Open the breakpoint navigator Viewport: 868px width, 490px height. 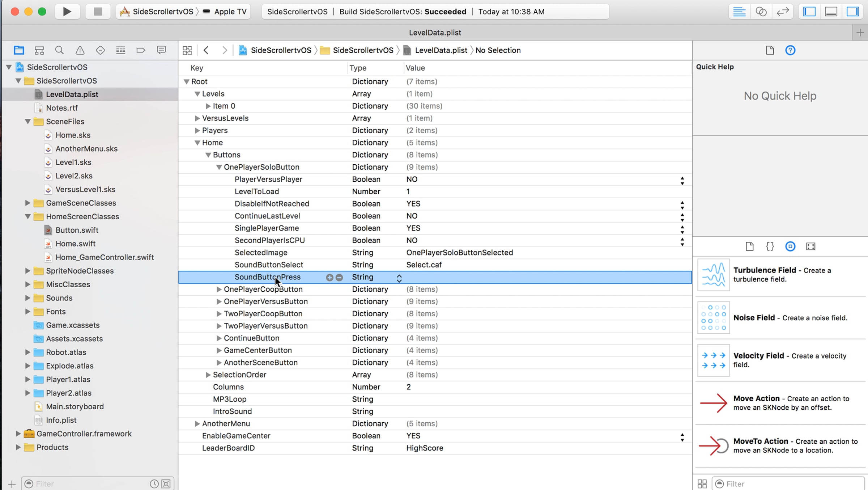tap(141, 50)
